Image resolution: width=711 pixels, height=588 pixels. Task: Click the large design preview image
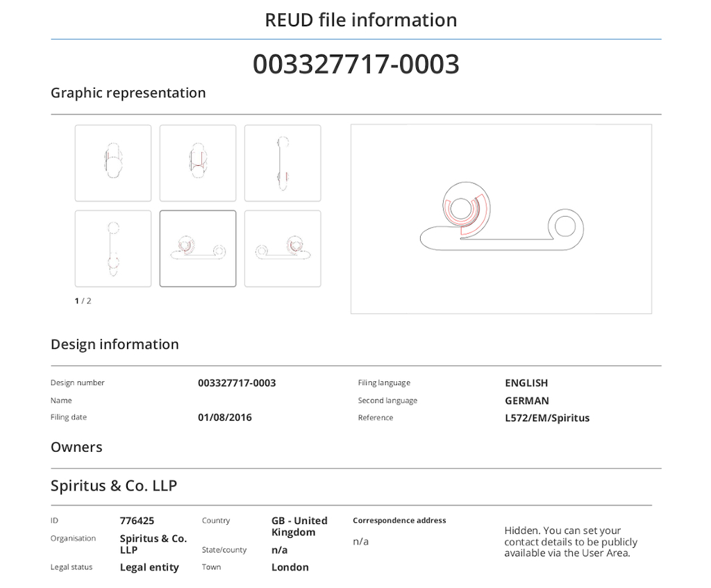click(x=501, y=219)
